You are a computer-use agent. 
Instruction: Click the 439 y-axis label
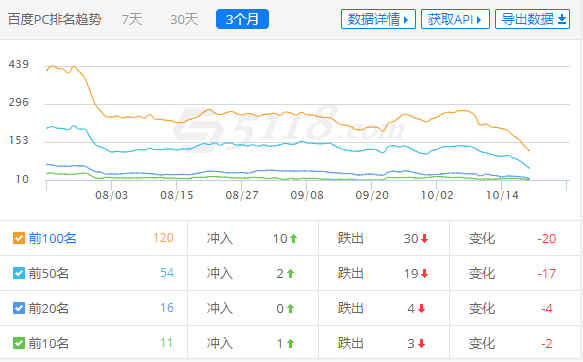coord(19,64)
